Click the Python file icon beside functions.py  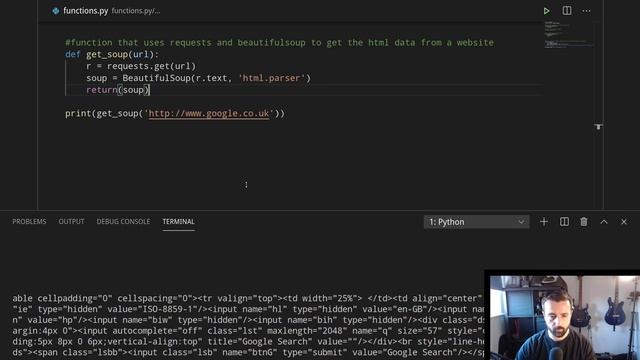56,11
